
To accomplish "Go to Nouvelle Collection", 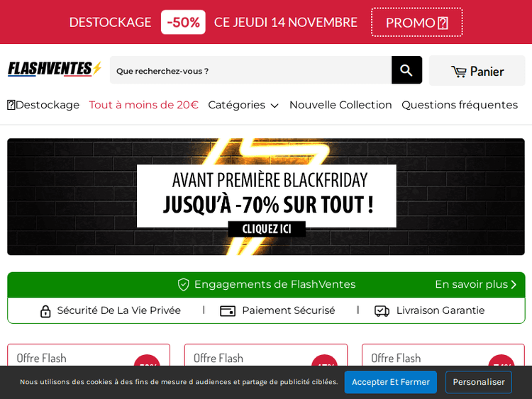I will point(340,105).
